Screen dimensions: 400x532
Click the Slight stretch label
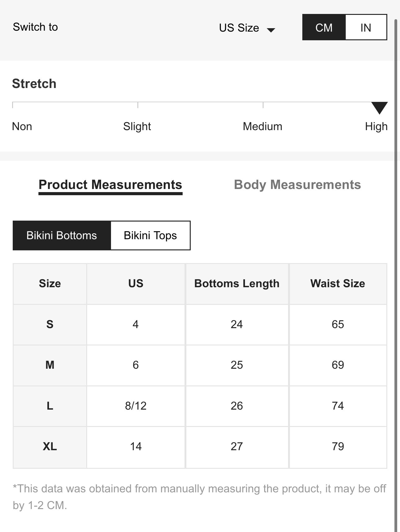[x=137, y=126]
